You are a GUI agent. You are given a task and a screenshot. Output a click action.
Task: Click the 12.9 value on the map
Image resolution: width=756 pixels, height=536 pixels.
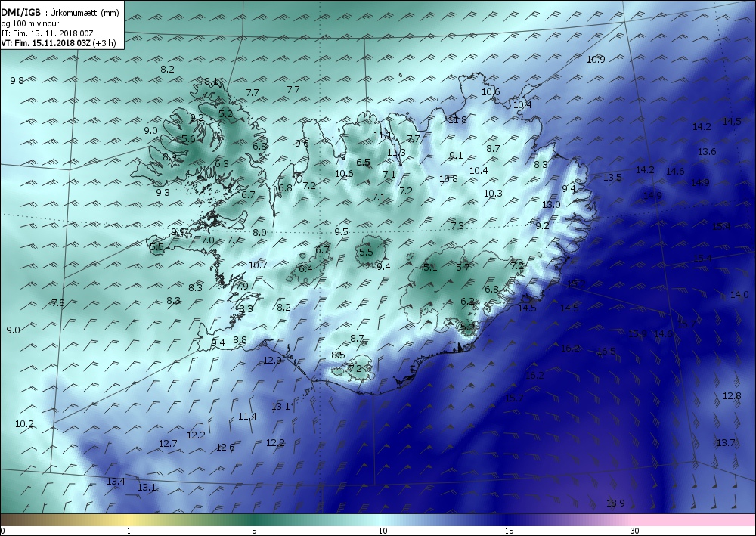click(272, 360)
